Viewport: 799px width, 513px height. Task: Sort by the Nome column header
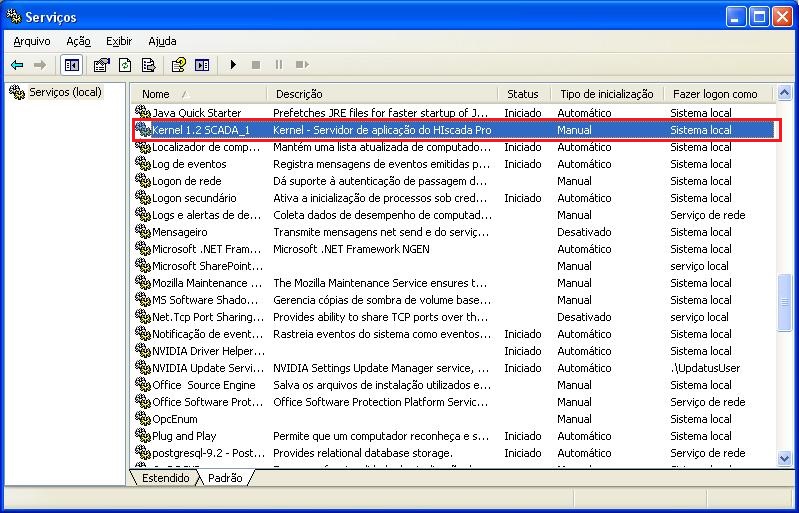tap(199, 94)
